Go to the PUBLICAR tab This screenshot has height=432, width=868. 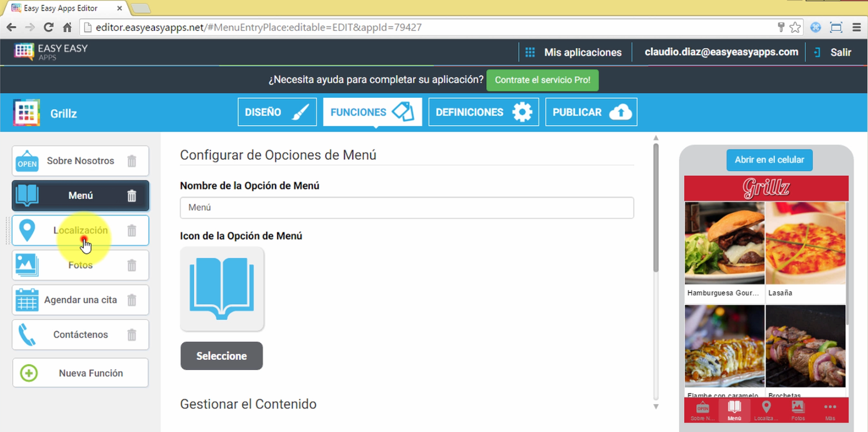591,112
